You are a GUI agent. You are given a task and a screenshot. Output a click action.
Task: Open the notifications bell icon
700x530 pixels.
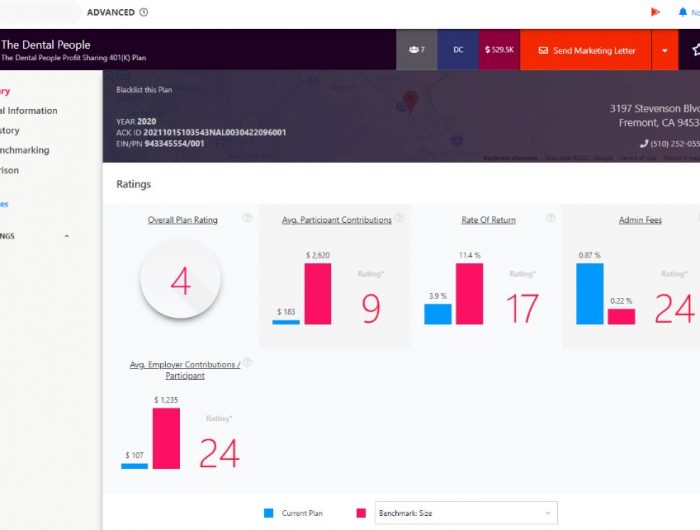coord(683,12)
